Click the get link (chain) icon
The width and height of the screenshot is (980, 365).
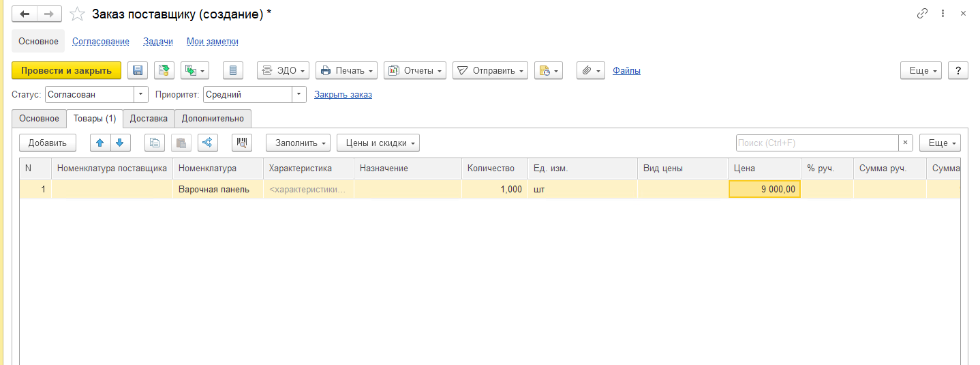[923, 14]
